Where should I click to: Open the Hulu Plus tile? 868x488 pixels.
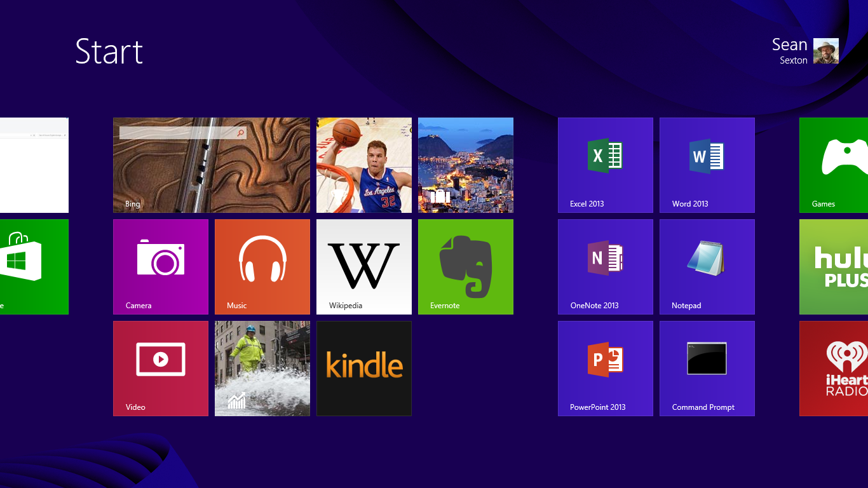[834, 267]
